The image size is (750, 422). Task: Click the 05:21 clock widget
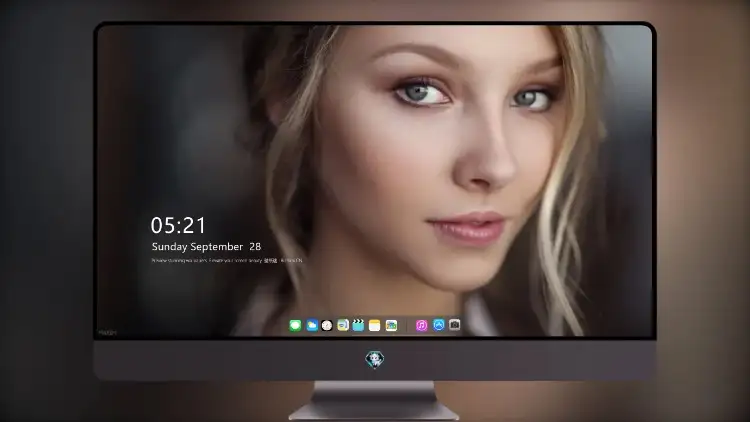[x=178, y=225]
